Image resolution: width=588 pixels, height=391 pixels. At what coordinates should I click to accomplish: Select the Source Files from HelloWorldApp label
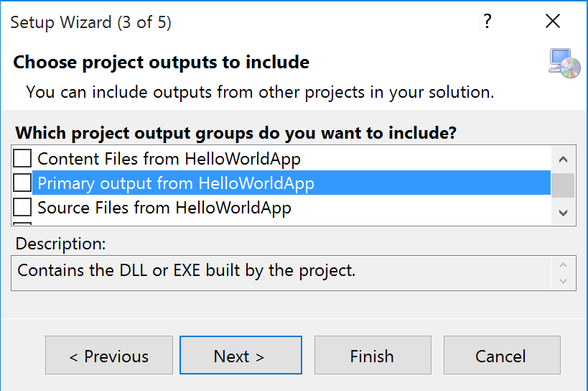(164, 208)
